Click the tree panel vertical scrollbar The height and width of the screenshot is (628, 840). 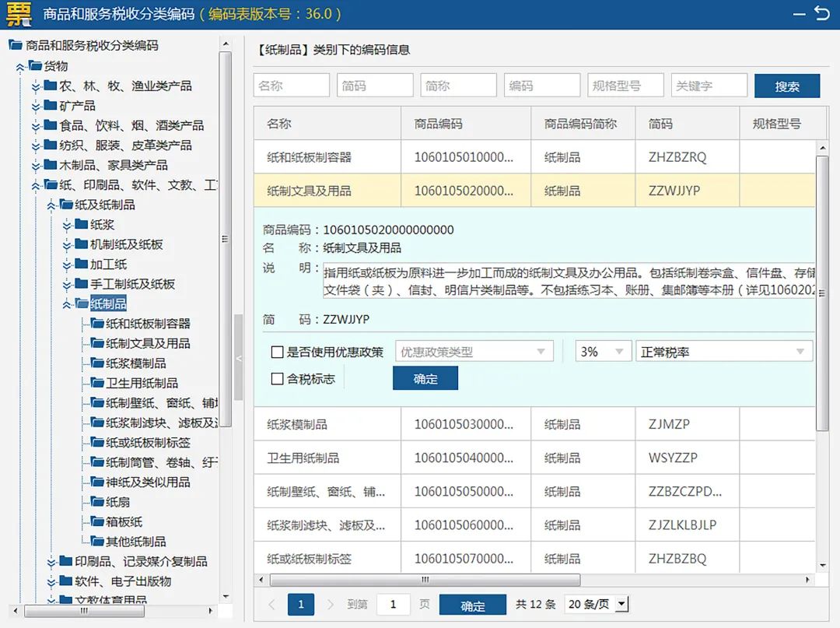tap(226, 238)
